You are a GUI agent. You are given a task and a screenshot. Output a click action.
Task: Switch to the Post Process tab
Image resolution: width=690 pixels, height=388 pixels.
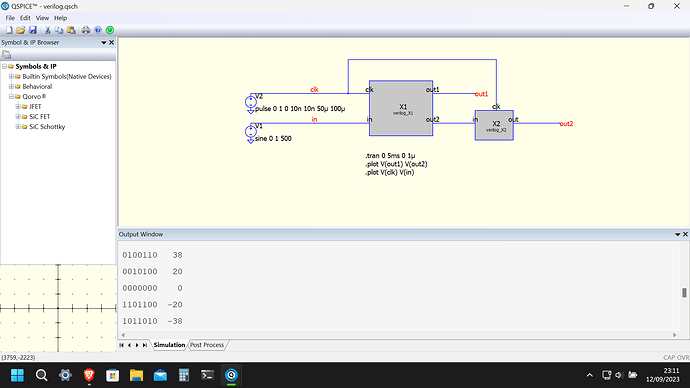(x=207, y=345)
